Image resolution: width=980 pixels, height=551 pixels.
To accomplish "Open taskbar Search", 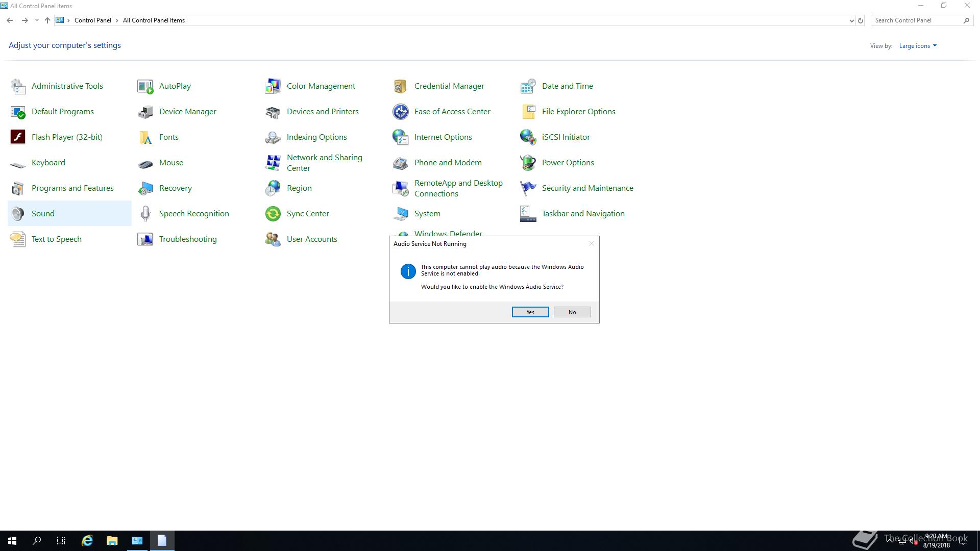I will click(37, 541).
